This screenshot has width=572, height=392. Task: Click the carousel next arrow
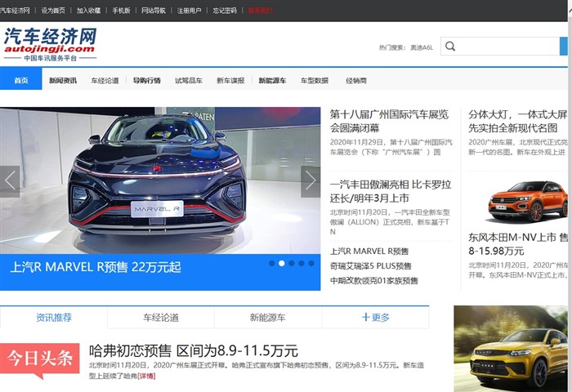click(311, 181)
